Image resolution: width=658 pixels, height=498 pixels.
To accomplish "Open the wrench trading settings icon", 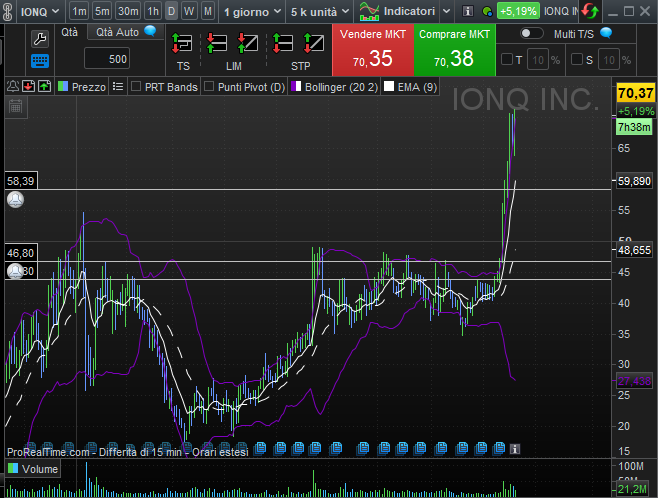I will pos(40,39).
